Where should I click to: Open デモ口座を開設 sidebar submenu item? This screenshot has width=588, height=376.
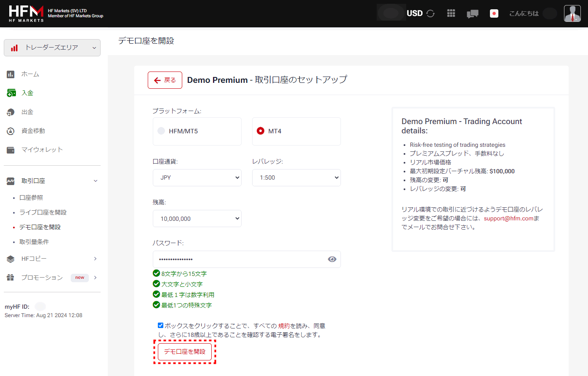click(40, 227)
